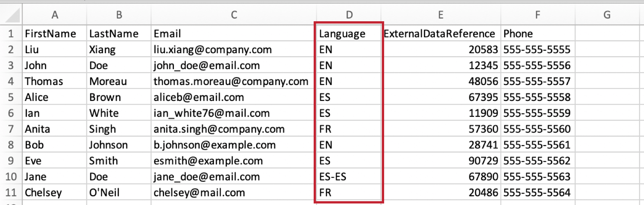The width and height of the screenshot is (644, 205).
Task: Click the FirstName header cell
Action: click(55, 33)
